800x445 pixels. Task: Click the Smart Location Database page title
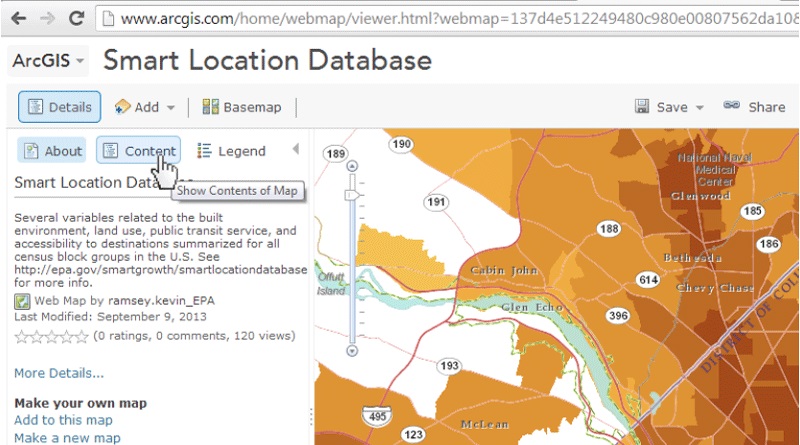[x=267, y=61]
